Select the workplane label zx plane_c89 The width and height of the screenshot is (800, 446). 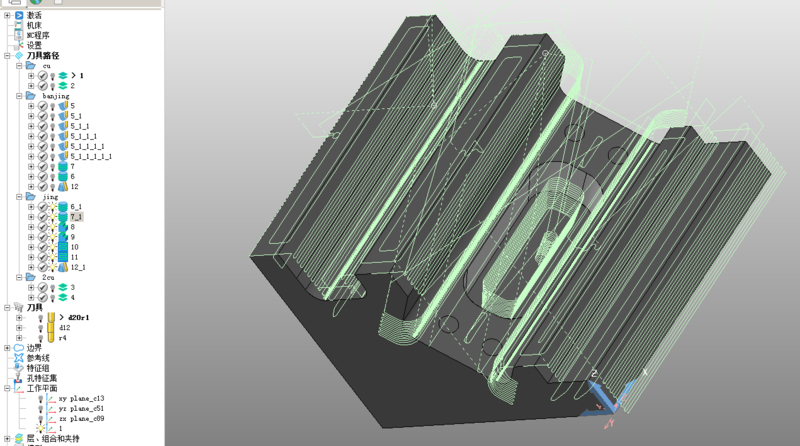(x=81, y=418)
